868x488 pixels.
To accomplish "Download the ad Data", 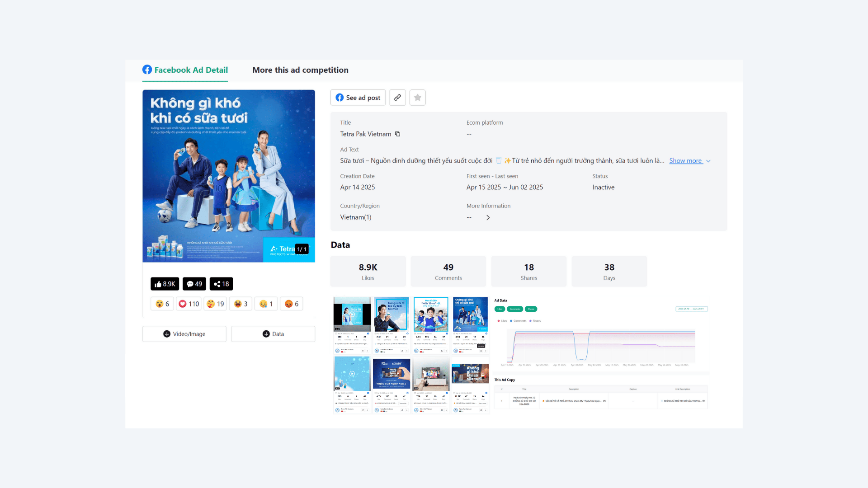I will (x=273, y=334).
